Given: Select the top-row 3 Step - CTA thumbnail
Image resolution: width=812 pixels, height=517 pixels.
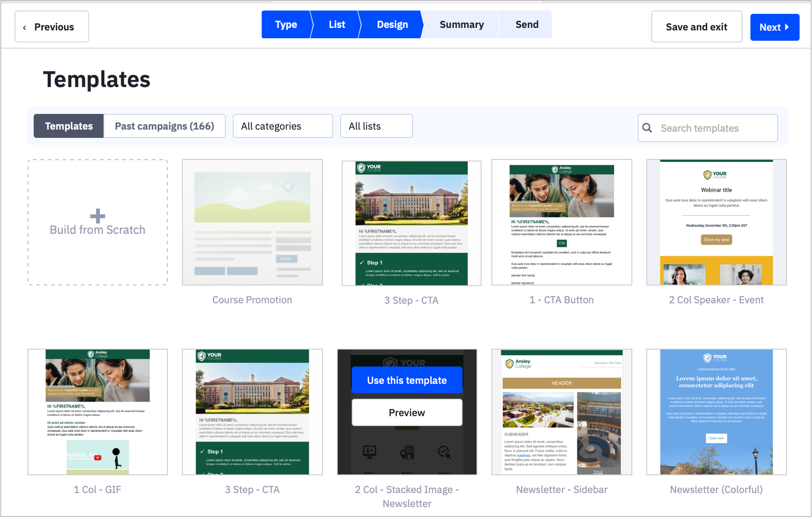Looking at the screenshot, I should pos(411,223).
